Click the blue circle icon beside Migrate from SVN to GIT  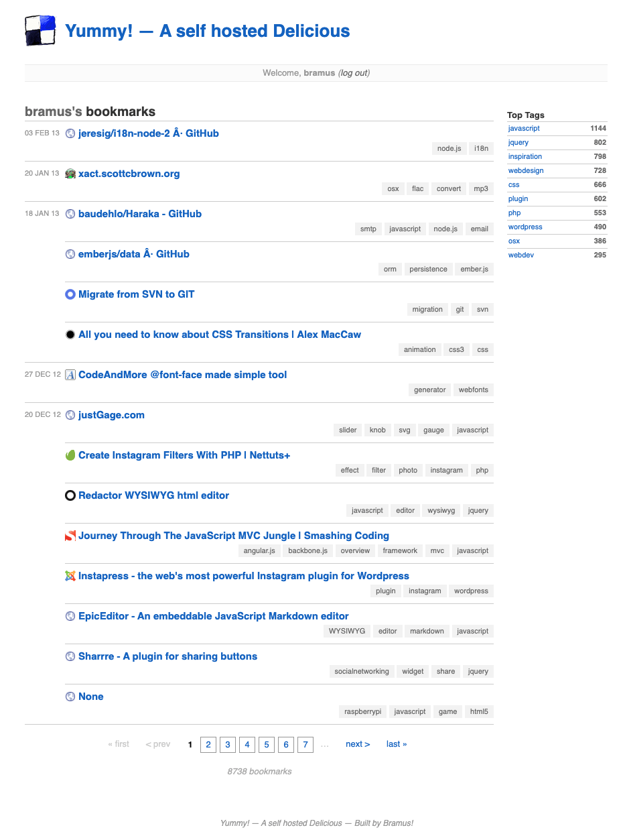pos(70,294)
